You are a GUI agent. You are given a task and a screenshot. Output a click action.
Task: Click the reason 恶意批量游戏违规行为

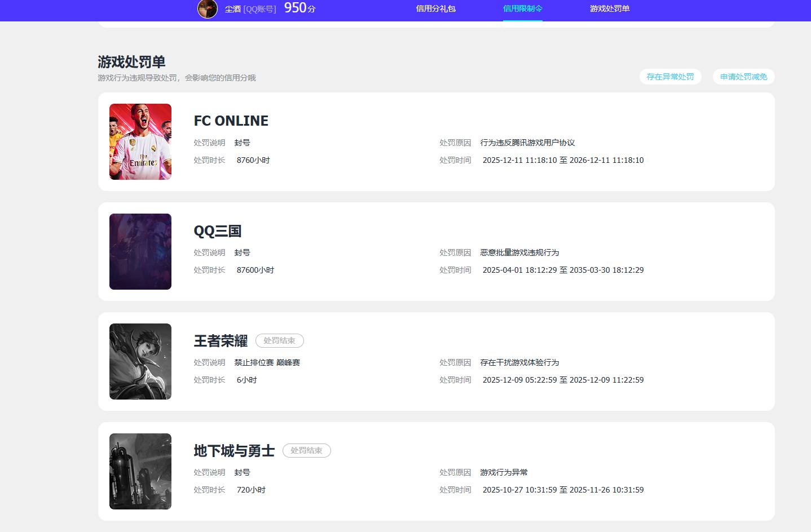click(520, 252)
